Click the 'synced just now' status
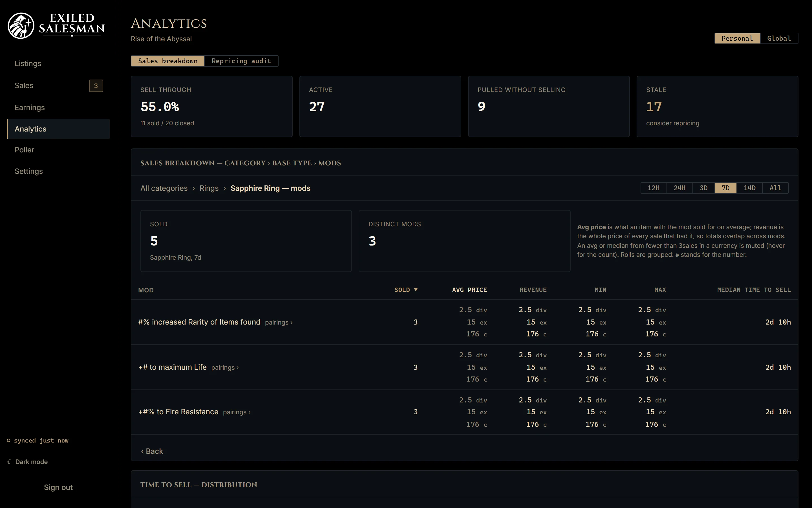This screenshot has height=508, width=812. click(x=37, y=441)
